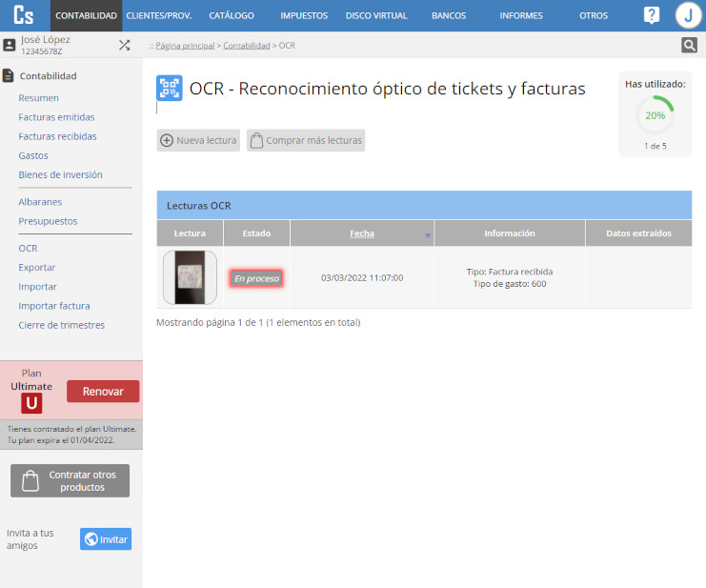The width and height of the screenshot is (706, 588).
Task: Open OCR in the sidebar
Action: pos(28,249)
